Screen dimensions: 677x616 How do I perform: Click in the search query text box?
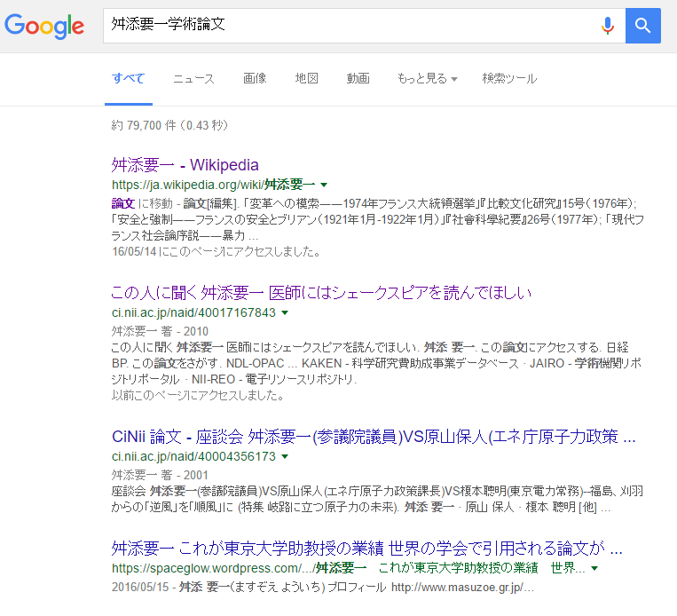click(x=346, y=26)
